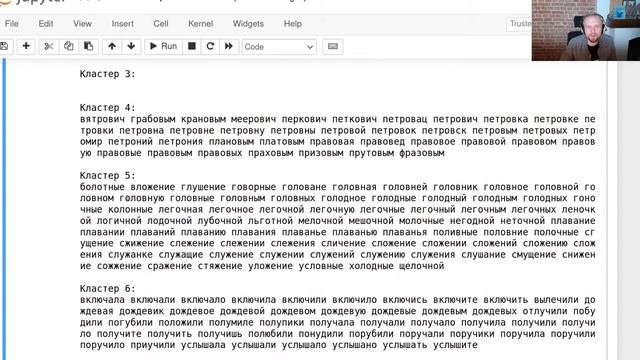
Task: Select the cell via its blue left border
Action: pyautogui.click(x=4, y=209)
